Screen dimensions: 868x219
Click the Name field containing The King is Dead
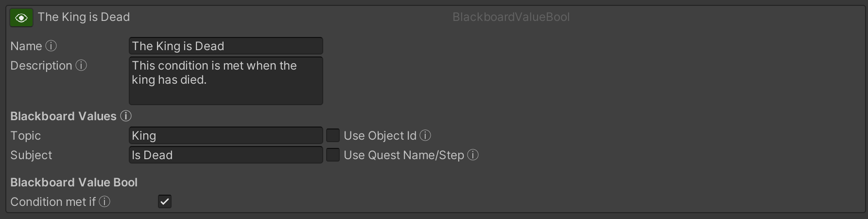tap(226, 46)
